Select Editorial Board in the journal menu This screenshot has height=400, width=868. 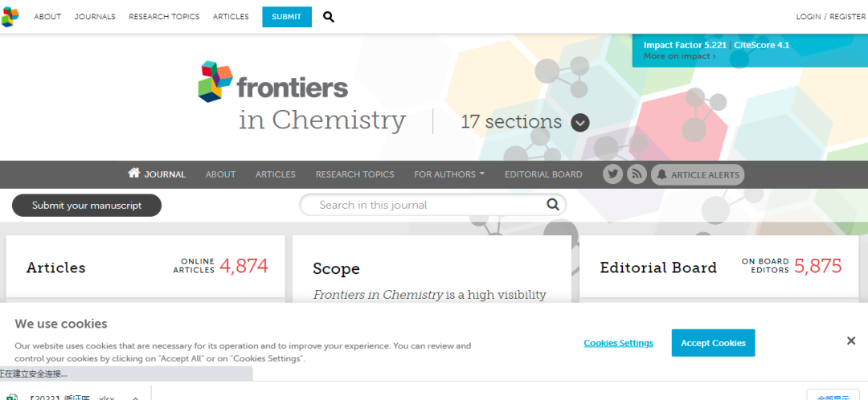tap(543, 174)
